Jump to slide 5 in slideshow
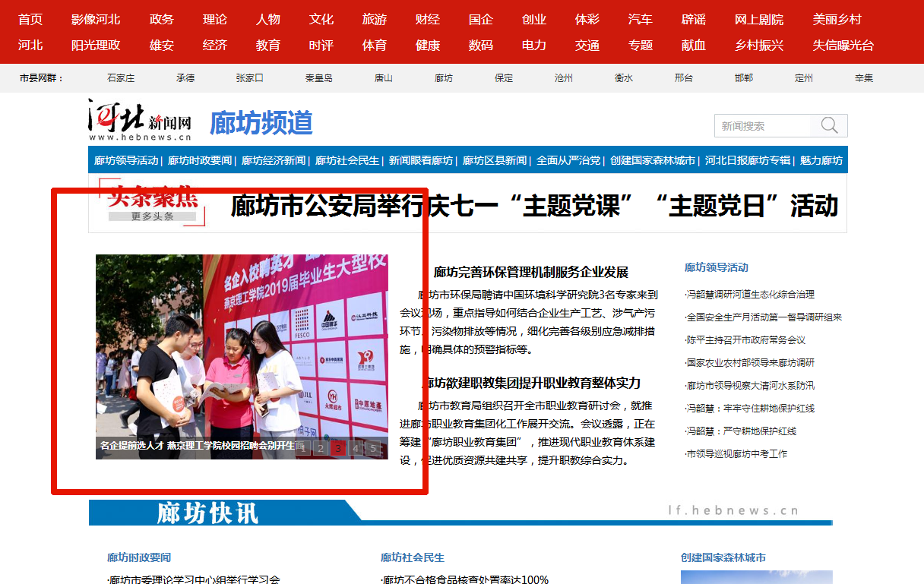This screenshot has height=584, width=924. point(372,448)
